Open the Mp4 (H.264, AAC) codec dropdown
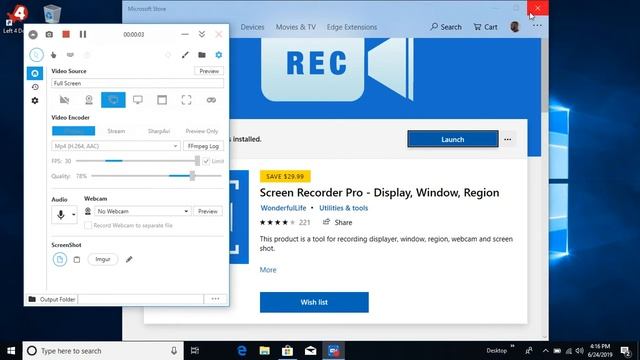The image size is (640, 360). click(116, 146)
